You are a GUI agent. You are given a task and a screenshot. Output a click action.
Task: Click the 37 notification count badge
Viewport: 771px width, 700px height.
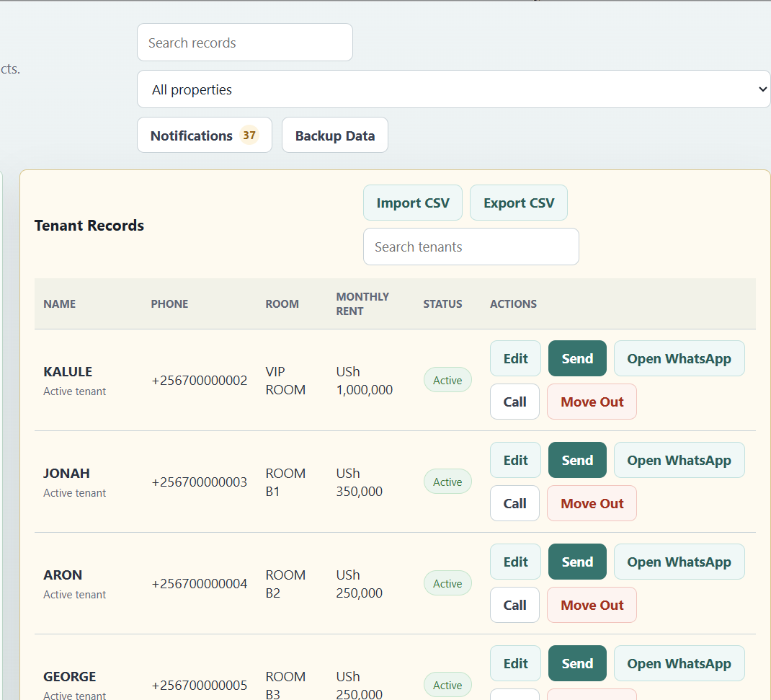pos(249,135)
